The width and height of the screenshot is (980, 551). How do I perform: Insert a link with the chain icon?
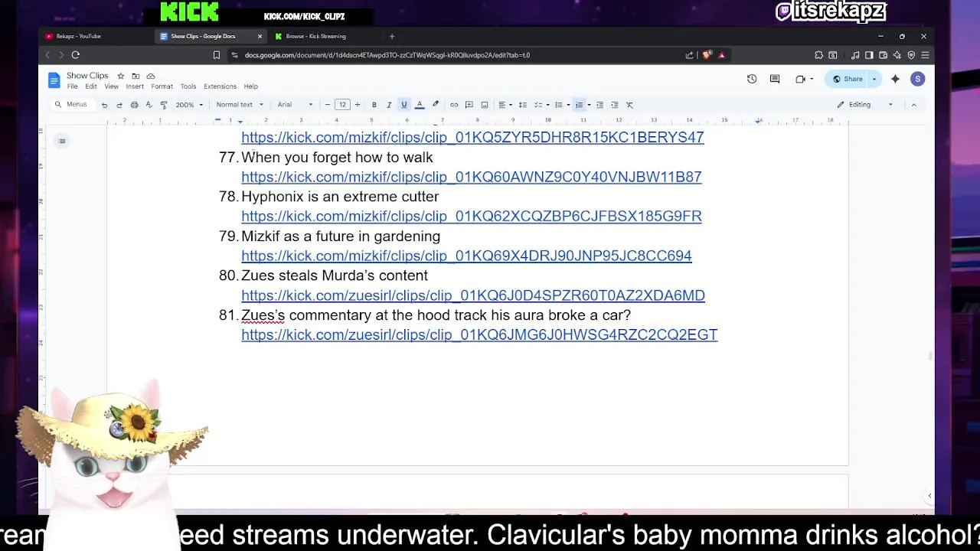tap(454, 105)
